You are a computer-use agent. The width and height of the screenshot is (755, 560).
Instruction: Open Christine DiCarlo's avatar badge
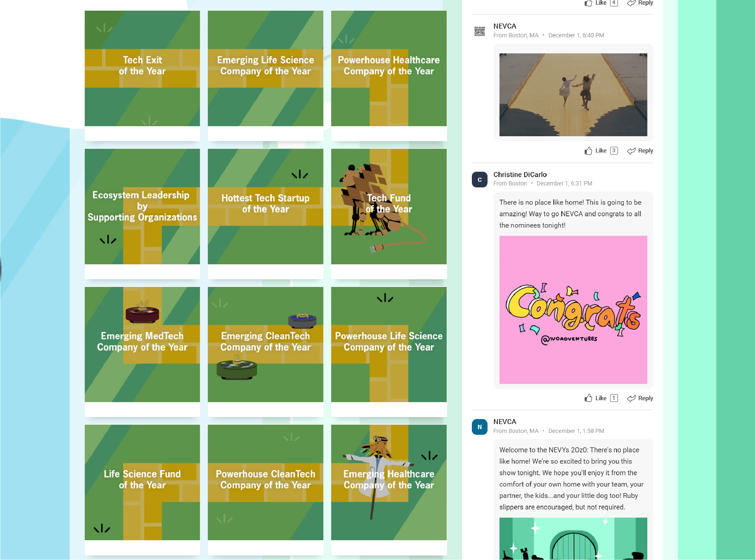[x=479, y=180]
